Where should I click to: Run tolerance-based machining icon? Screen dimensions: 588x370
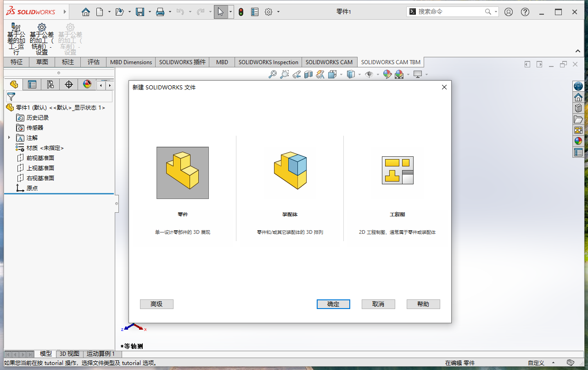pos(16,39)
